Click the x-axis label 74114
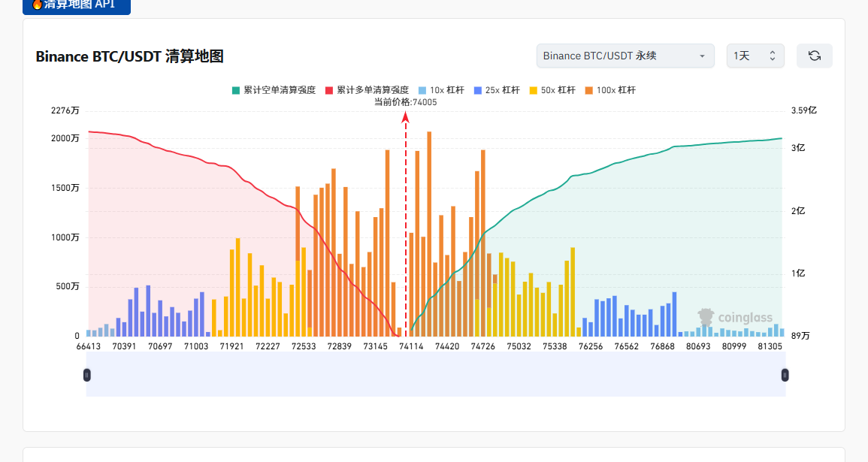This screenshot has height=462, width=868. point(411,346)
